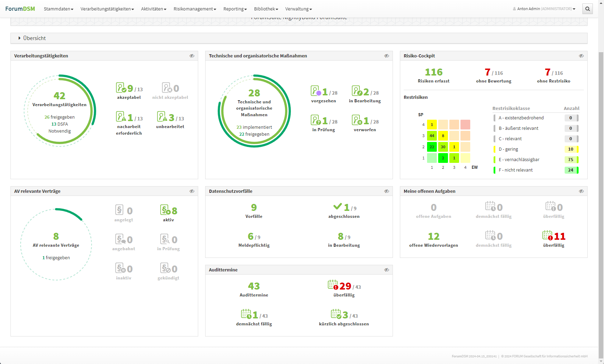The height and width of the screenshot is (364, 604).
Task: Open the 12 offene Wiedervorlagen link
Action: 433,237
